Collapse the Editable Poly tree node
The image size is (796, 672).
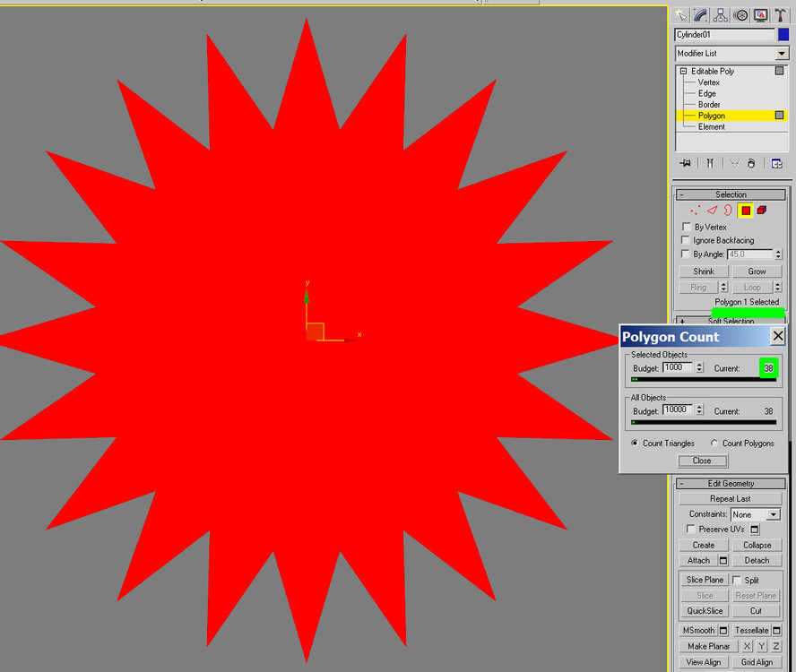tap(683, 72)
